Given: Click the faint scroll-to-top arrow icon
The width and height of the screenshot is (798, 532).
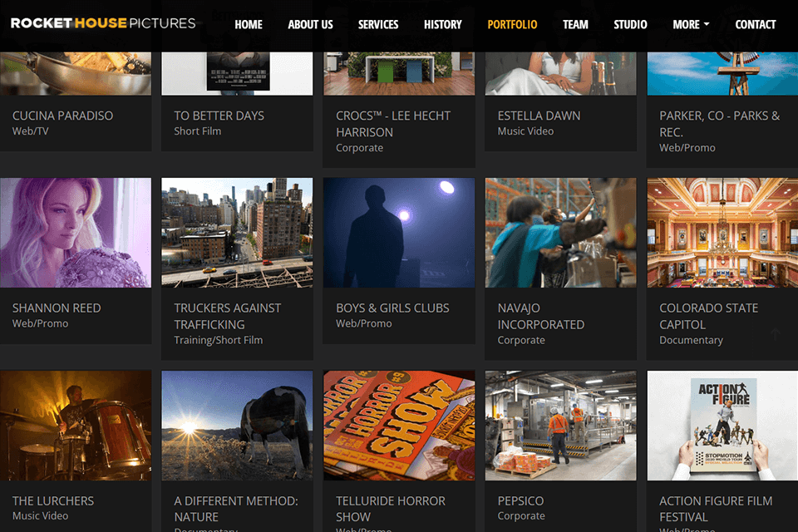Looking at the screenshot, I should pos(775,334).
